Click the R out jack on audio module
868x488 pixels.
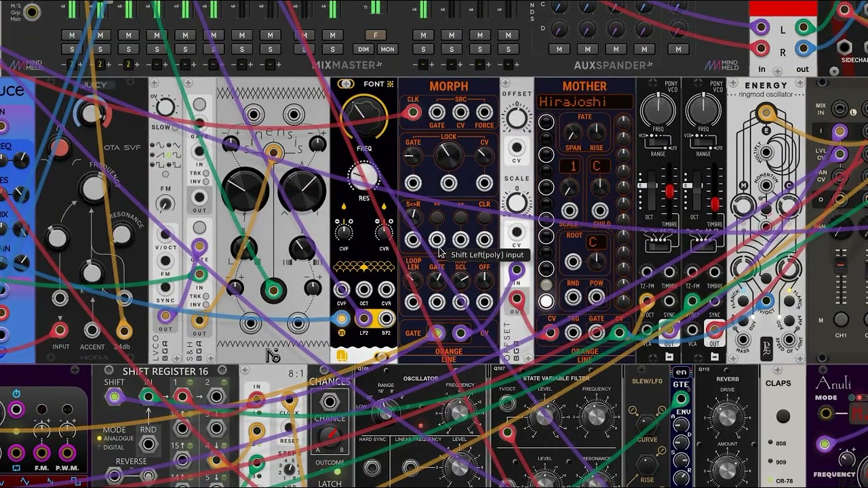pos(803,49)
